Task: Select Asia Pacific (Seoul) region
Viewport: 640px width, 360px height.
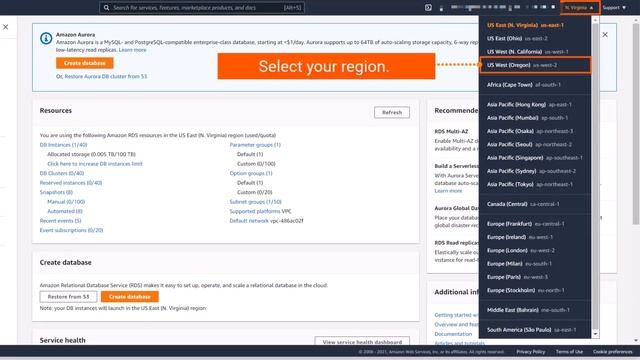Action: (x=529, y=144)
